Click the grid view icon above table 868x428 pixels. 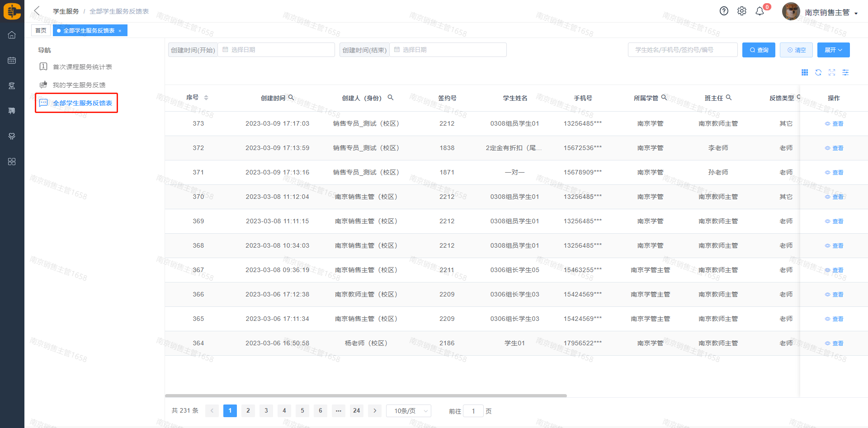pyautogui.click(x=805, y=73)
